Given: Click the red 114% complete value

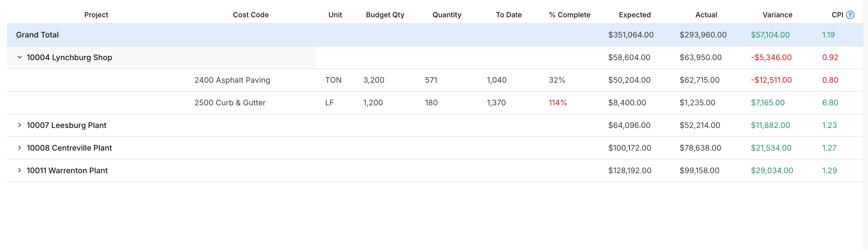Looking at the screenshot, I should pyautogui.click(x=558, y=103).
